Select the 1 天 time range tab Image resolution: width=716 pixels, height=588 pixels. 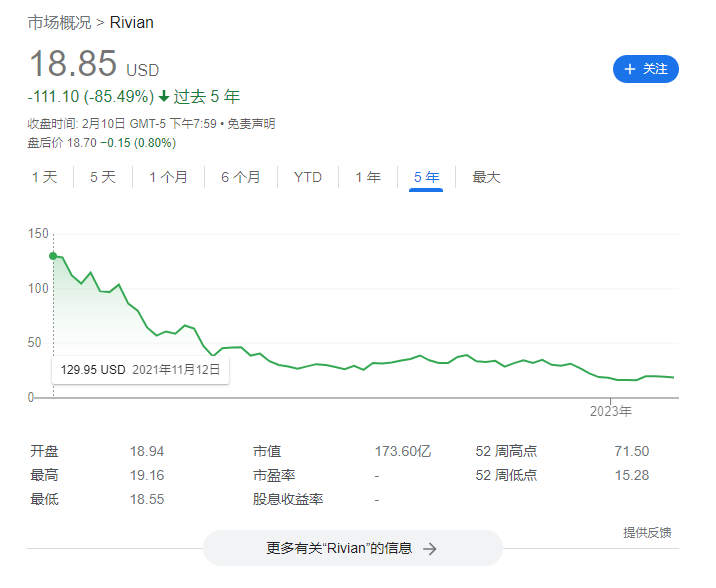45,177
